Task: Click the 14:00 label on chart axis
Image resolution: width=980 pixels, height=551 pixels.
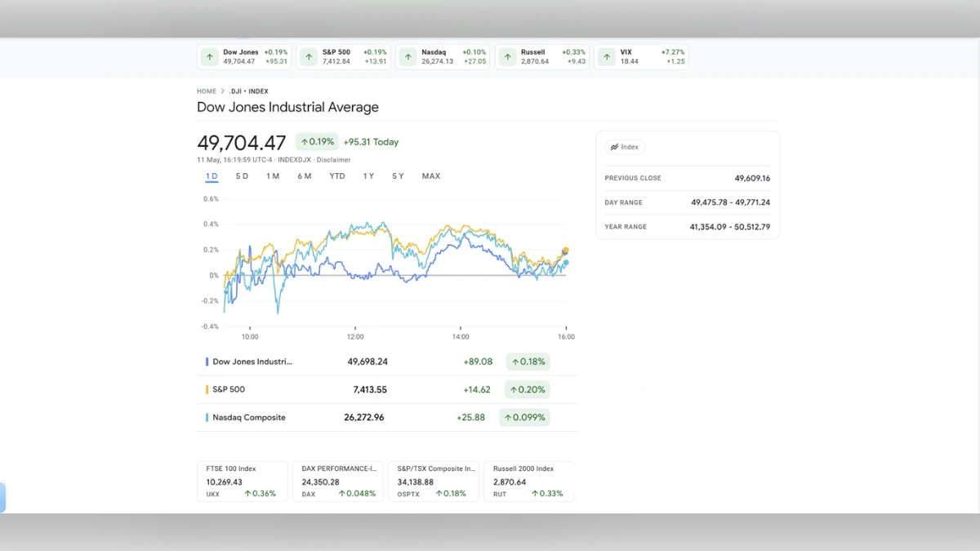Action: pos(461,337)
